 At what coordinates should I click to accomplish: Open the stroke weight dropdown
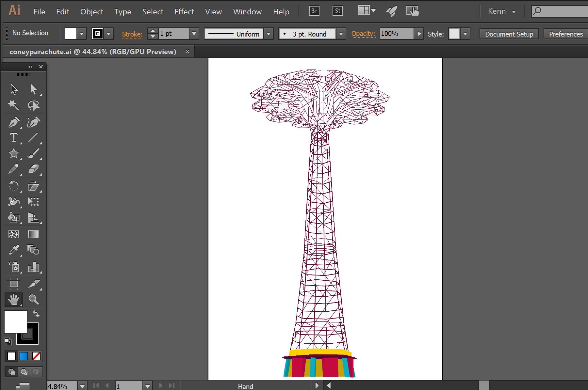point(194,34)
